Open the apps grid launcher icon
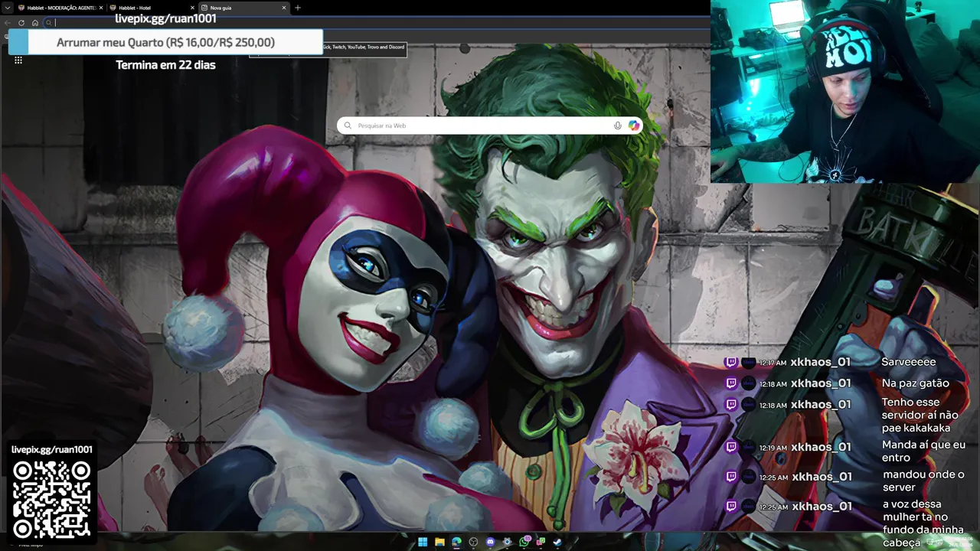Image resolution: width=980 pixels, height=551 pixels. click(x=18, y=60)
